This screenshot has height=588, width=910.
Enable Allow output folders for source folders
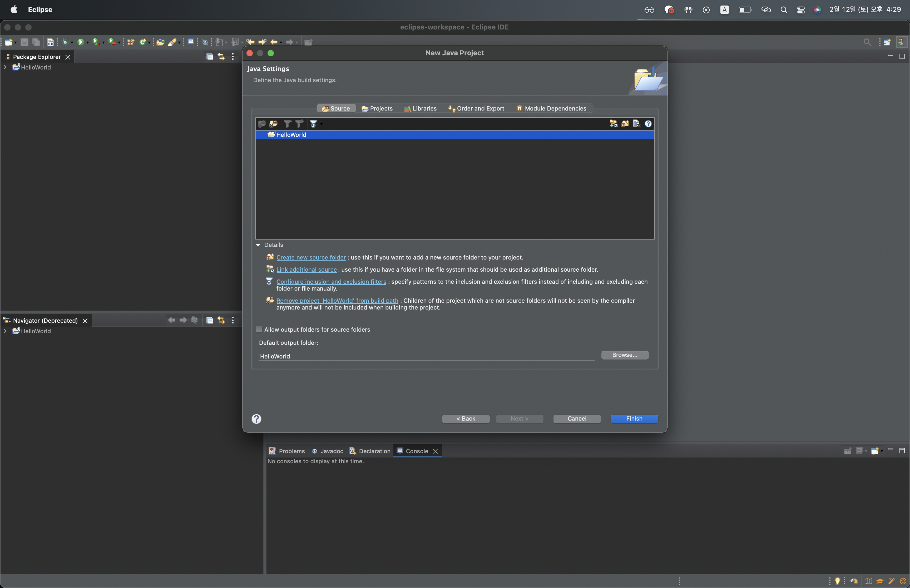(259, 329)
